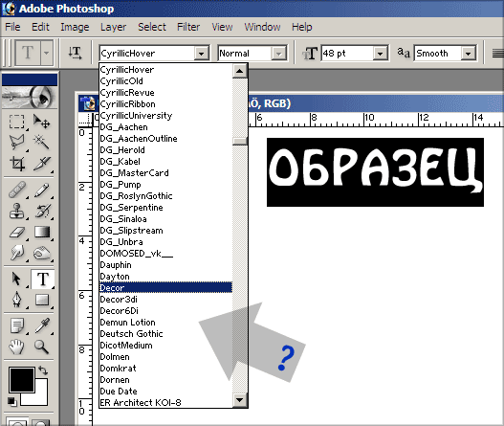Select the Clone Stamp tool
This screenshot has height=426, width=504.
click(x=16, y=211)
